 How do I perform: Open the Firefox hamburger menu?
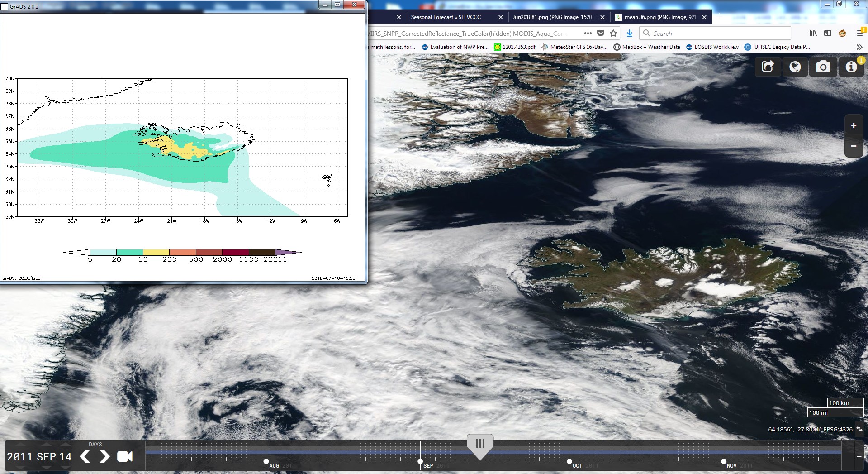pyautogui.click(x=859, y=33)
